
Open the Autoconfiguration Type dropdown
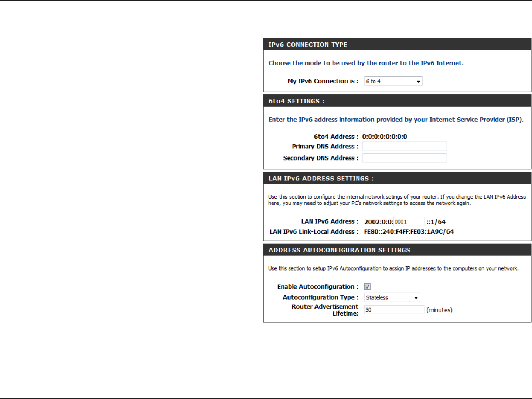coord(392,297)
